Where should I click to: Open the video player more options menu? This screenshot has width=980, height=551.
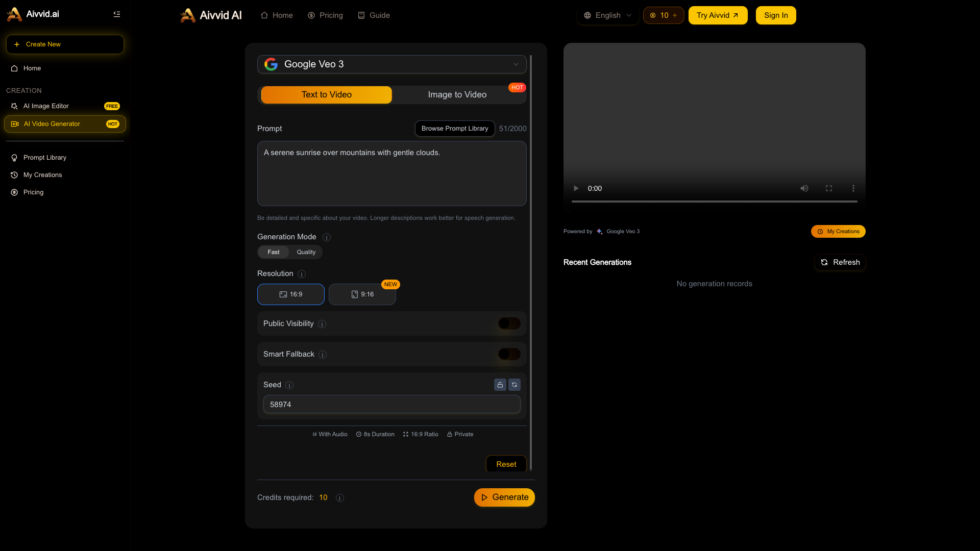(x=853, y=188)
